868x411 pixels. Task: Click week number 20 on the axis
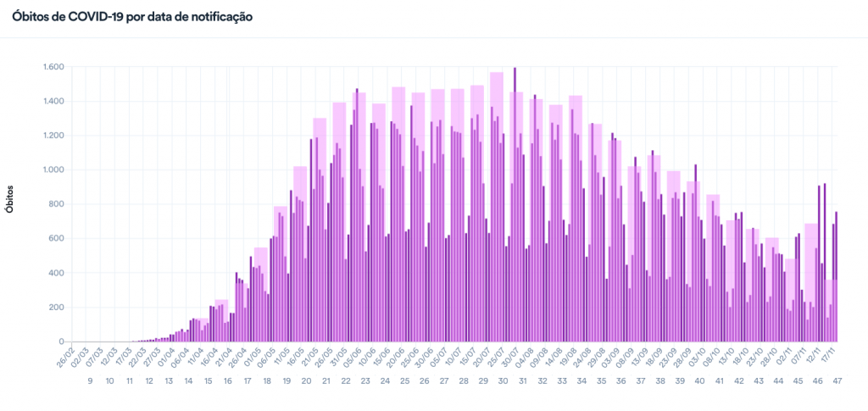tap(306, 382)
